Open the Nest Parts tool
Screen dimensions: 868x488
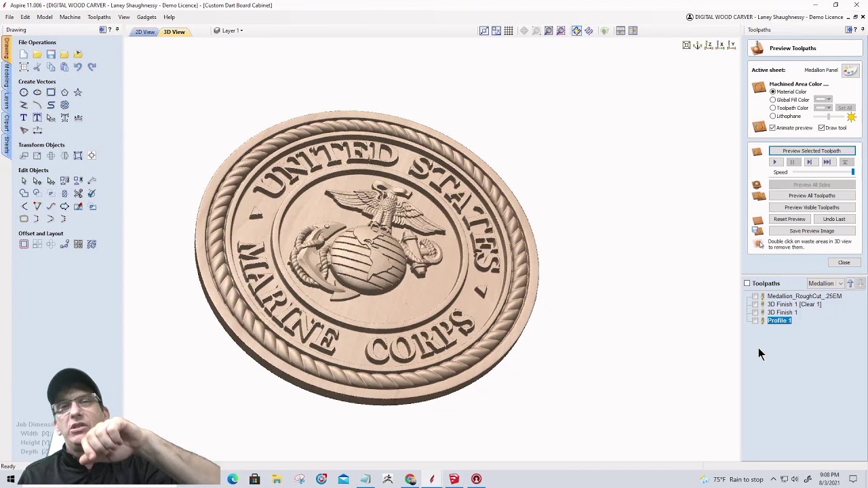[x=92, y=245]
